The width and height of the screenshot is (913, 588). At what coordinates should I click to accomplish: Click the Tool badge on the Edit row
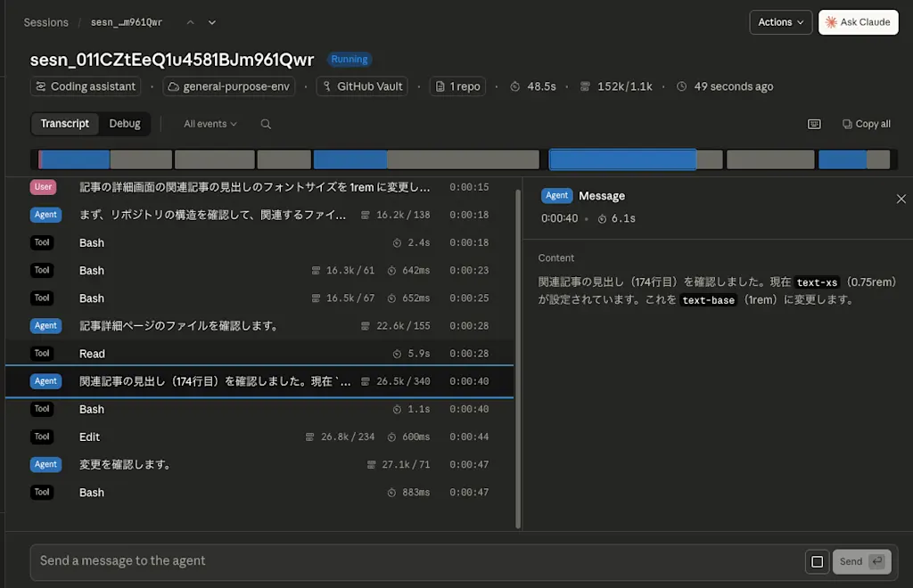point(42,437)
